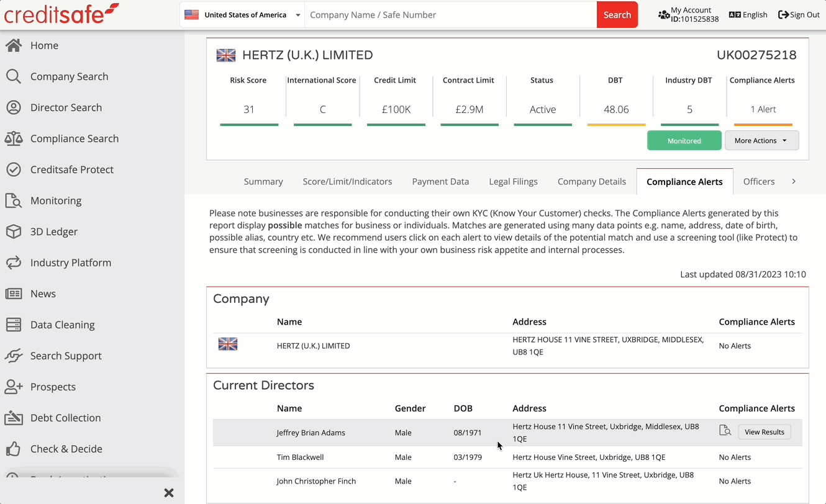Click the Company Search magnifier icon
Viewport: 826px width, 504px height.
[13, 76]
